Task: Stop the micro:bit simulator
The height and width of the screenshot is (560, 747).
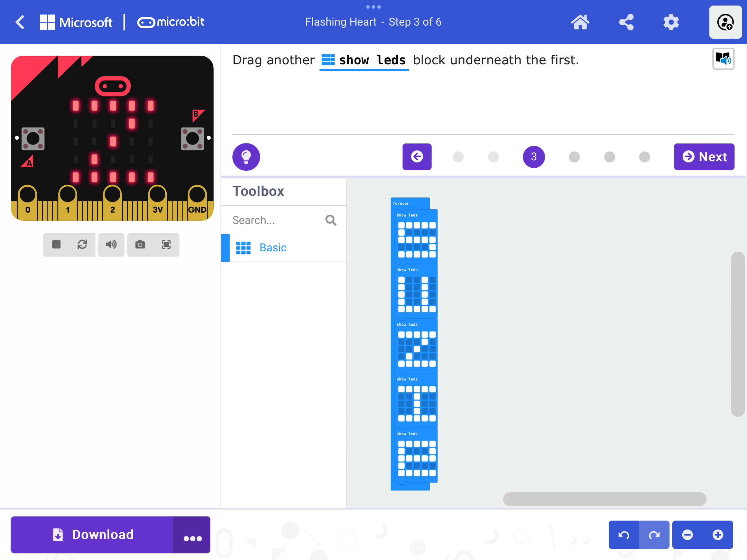Action: [56, 245]
